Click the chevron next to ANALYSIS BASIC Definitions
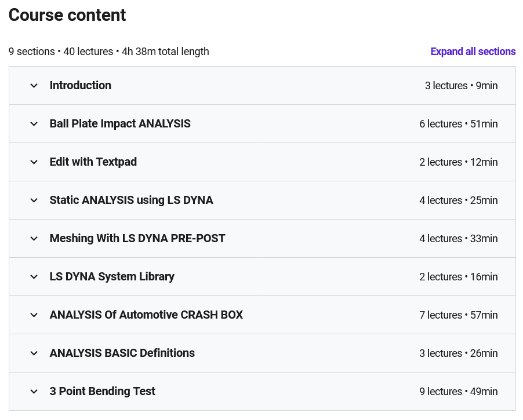Image resolution: width=523 pixels, height=420 pixels. point(34,353)
